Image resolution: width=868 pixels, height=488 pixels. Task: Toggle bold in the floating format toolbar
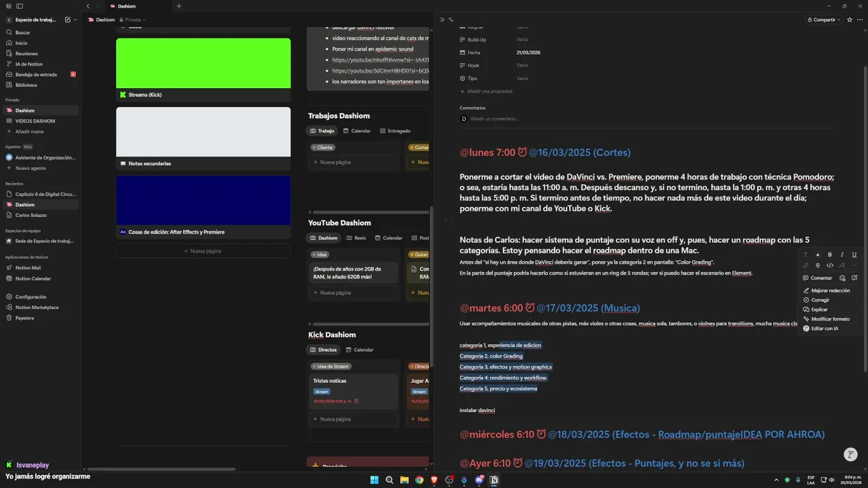pos(829,255)
